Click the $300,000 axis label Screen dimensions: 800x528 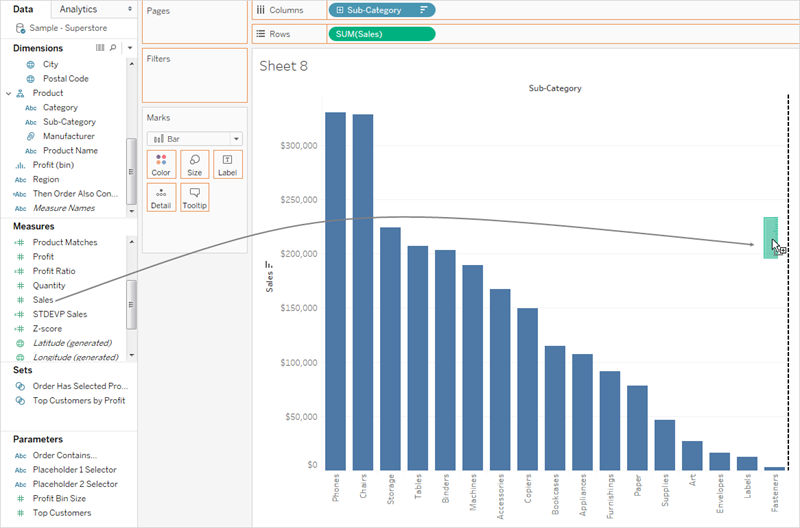(298, 146)
